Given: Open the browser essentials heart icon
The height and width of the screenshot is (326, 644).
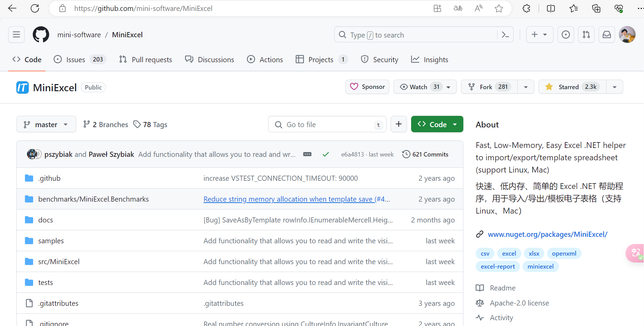Looking at the screenshot, I should pyautogui.click(x=619, y=8).
